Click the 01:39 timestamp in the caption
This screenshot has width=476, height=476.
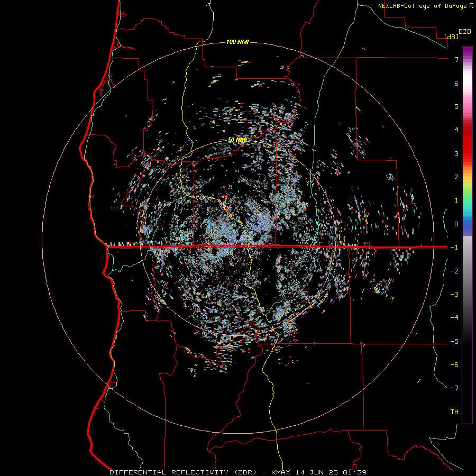point(355,472)
